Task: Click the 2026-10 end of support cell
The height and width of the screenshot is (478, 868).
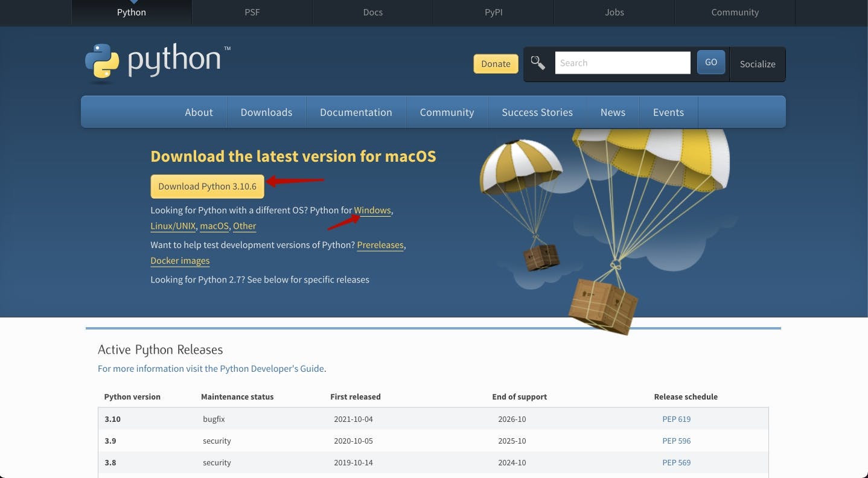Action: click(512, 419)
